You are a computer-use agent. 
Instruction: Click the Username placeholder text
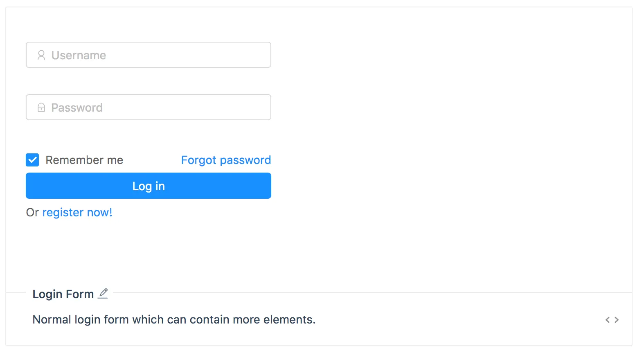79,55
